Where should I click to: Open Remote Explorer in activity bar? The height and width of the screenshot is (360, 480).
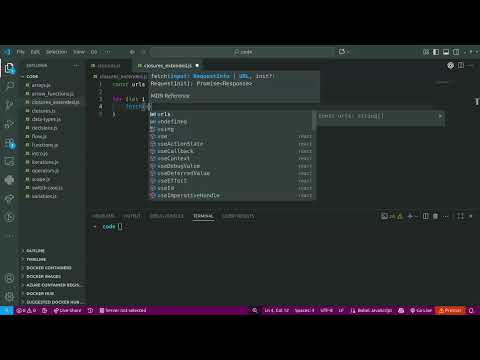[9, 162]
